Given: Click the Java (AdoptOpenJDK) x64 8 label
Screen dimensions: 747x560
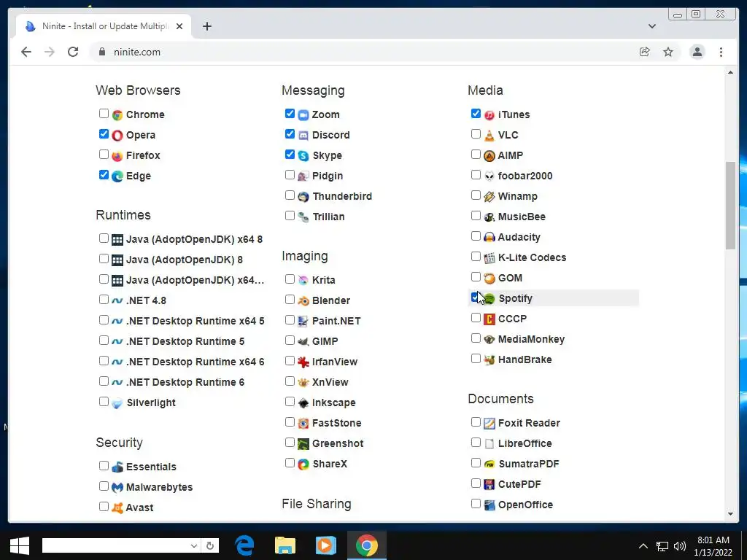Looking at the screenshot, I should (x=194, y=239).
